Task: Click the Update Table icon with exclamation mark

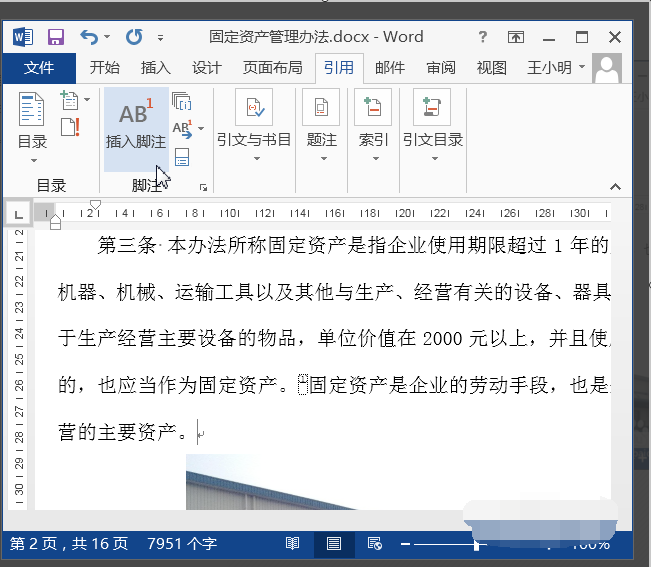Action: pyautogui.click(x=70, y=127)
